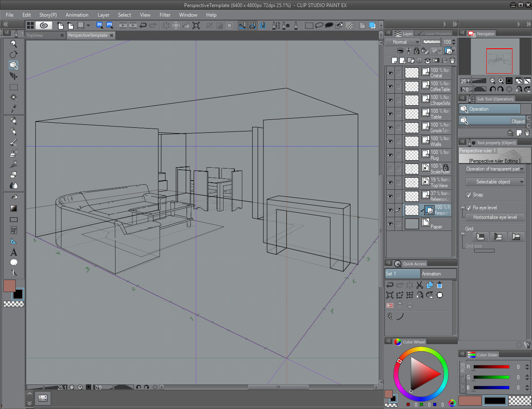Screen dimensions: 532x409
Task: Switch to the TopView document tab
Action: point(35,35)
